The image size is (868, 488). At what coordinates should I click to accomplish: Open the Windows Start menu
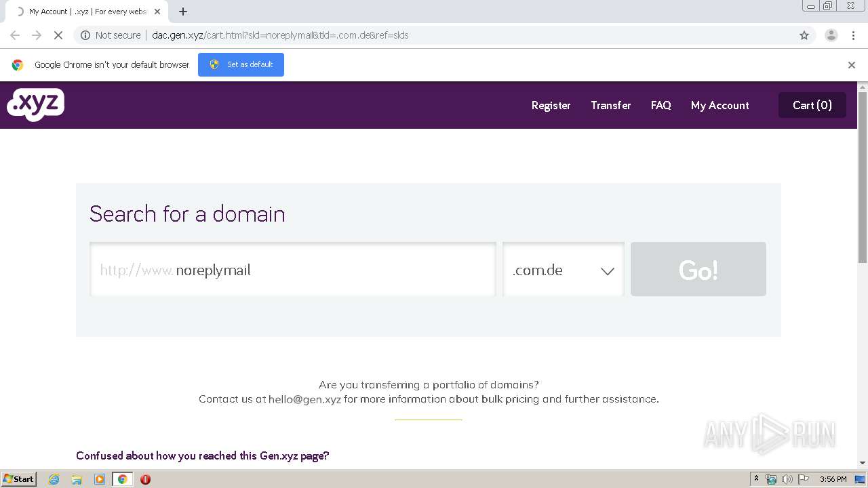[x=18, y=479]
